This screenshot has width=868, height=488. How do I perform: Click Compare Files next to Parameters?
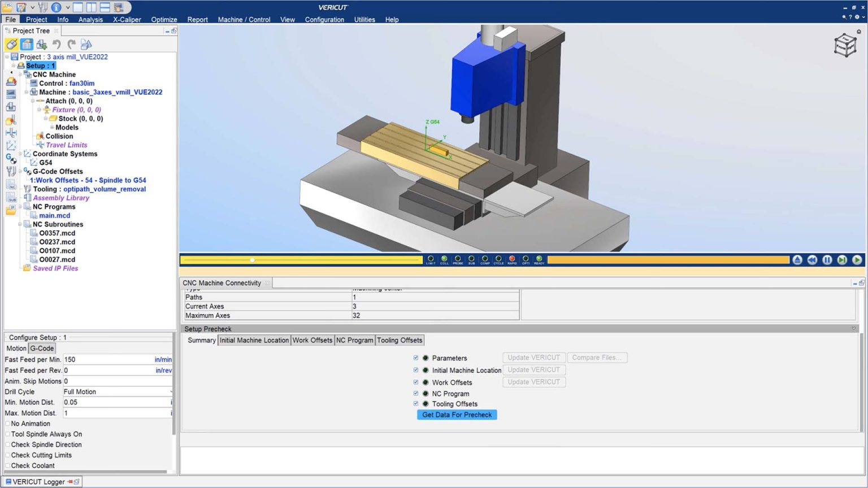[x=597, y=358]
